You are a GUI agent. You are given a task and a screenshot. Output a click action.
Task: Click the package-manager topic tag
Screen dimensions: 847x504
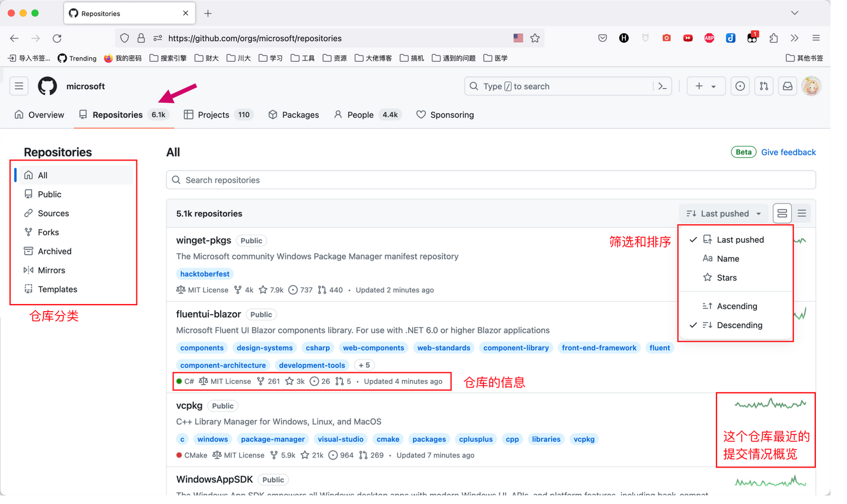[273, 439]
